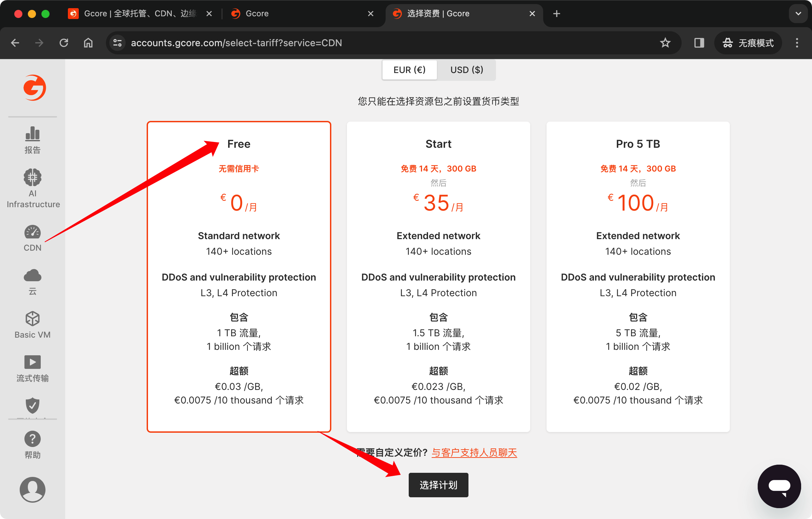812x519 pixels.
Task: Open the user profile avatar
Action: (x=33, y=489)
